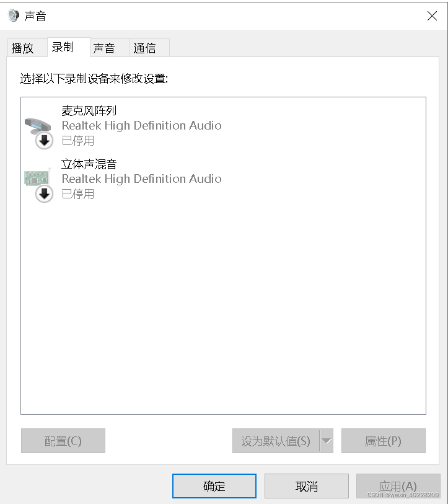The image size is (448, 504).
Task: Close the 声音 dialog window
Action: pos(432,15)
